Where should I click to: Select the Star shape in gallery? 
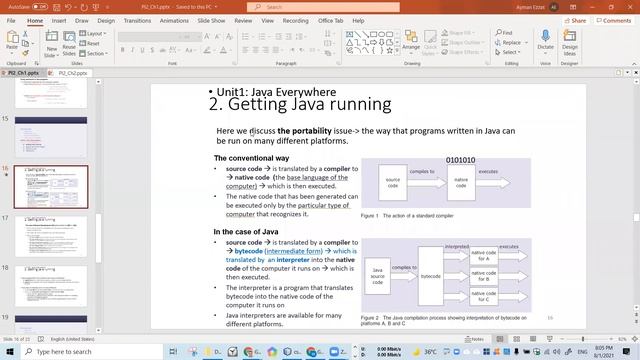[x=389, y=51]
